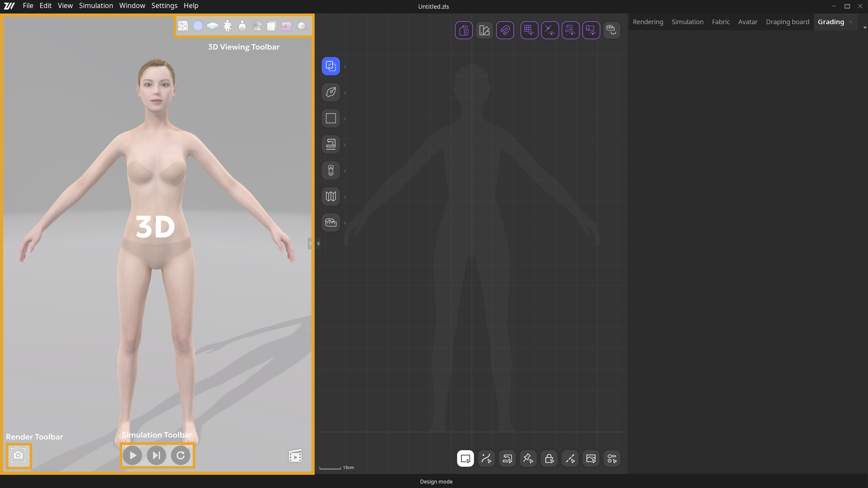Switch to the Fabric tab
Viewport: 868px width, 488px height.
(x=720, y=22)
